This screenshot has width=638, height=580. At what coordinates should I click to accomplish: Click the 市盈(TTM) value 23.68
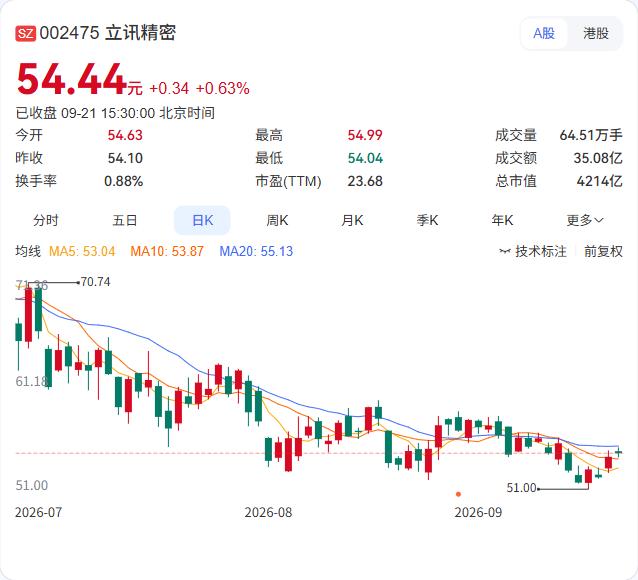point(365,181)
